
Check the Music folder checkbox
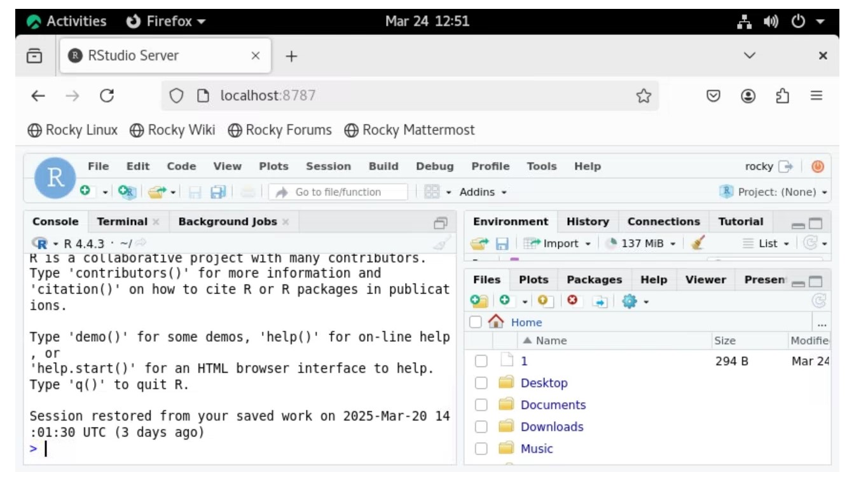pos(481,449)
